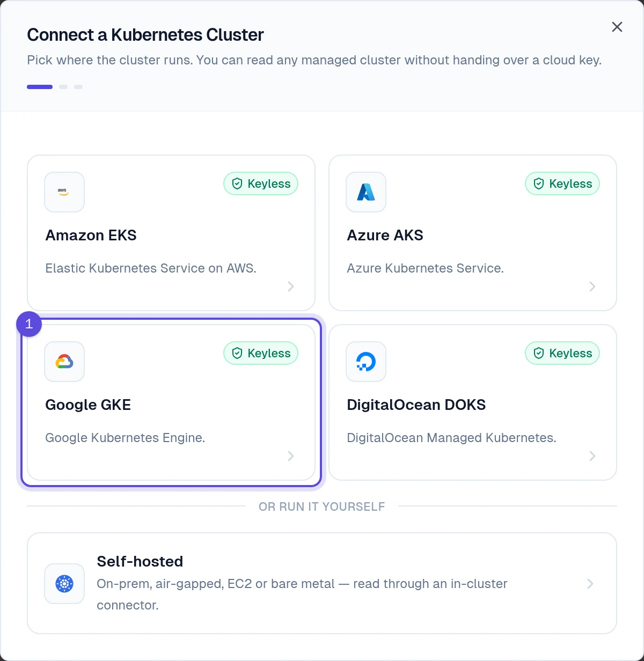Close the Connect a Kubernetes Cluster dialog
The height and width of the screenshot is (661, 644).
coord(617,27)
